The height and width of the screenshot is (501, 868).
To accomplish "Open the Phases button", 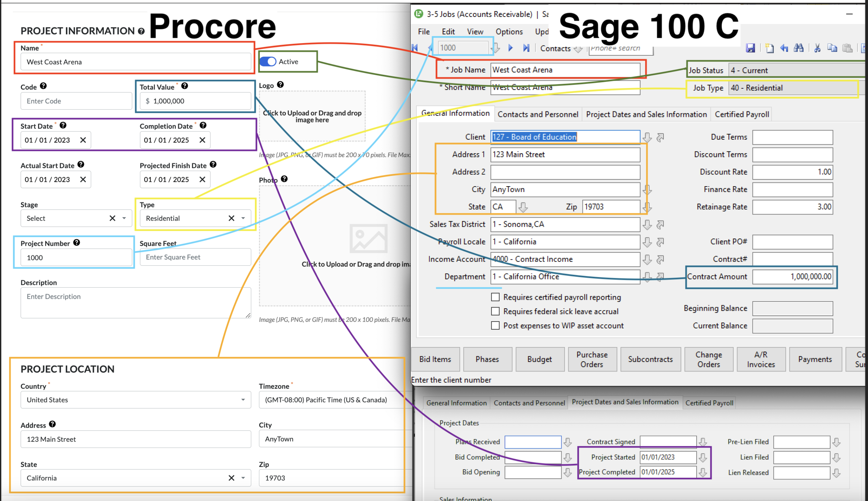I will point(487,359).
